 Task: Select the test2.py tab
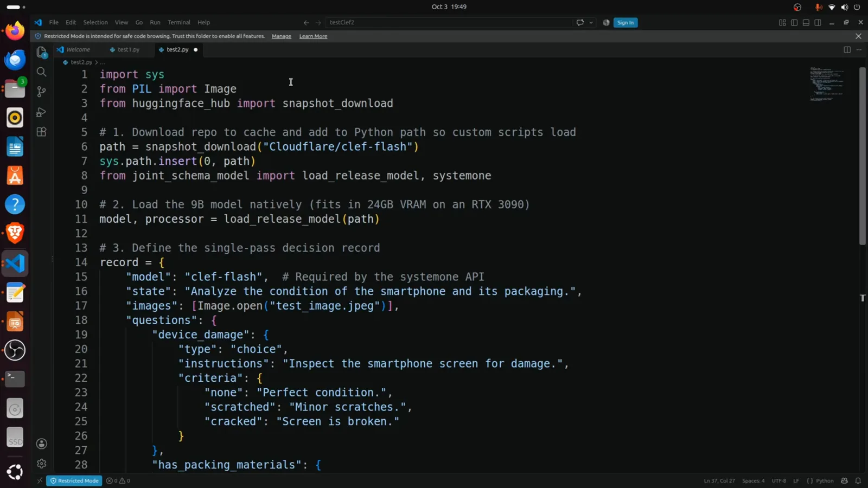pyautogui.click(x=177, y=49)
